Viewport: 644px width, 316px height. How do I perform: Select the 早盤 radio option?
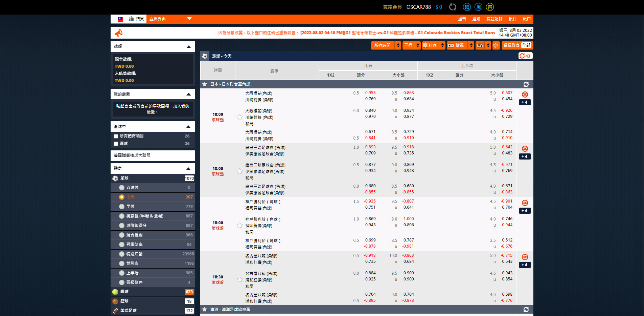click(122, 207)
